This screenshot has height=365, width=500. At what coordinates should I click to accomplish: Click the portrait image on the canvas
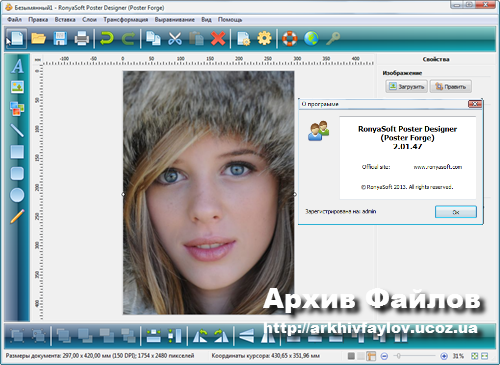(x=209, y=193)
